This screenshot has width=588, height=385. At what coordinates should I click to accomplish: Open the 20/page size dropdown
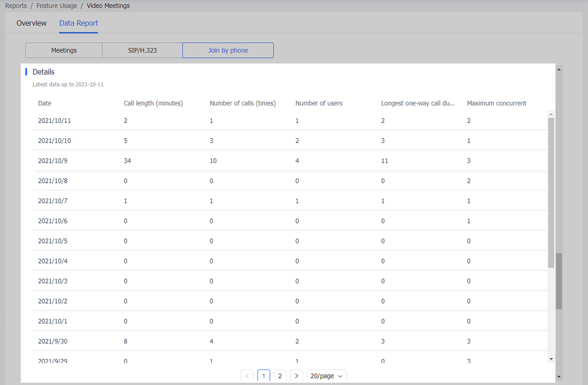pos(326,376)
